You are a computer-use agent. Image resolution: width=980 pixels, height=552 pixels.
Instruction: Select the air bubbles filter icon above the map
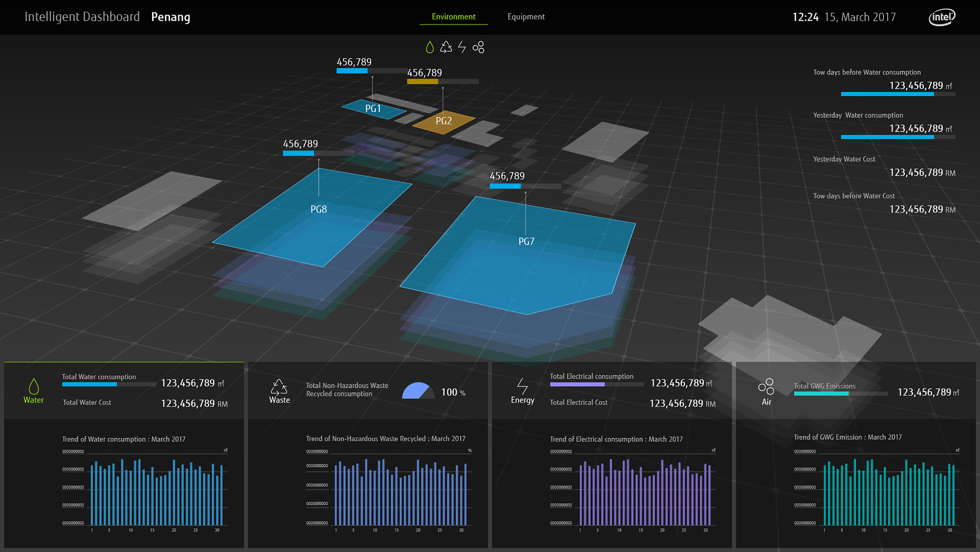(x=478, y=47)
